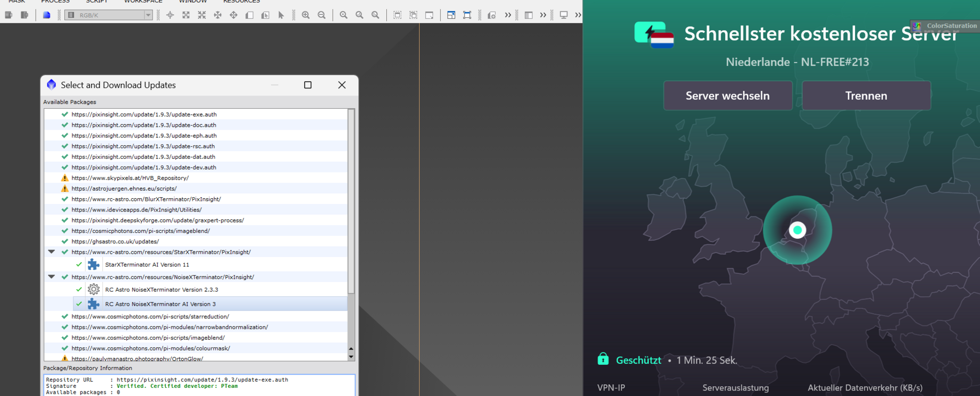Maximize the Select and Download Updates dialog
This screenshot has height=396, width=980.
tap(308, 85)
